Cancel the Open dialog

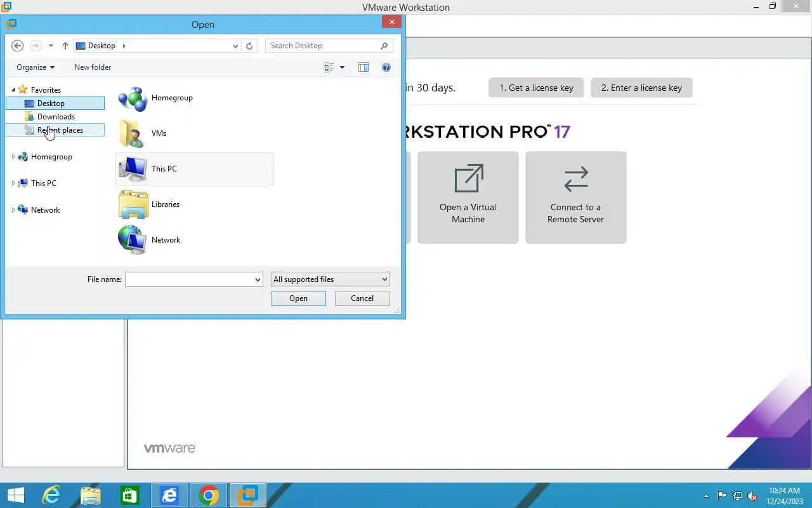coord(362,298)
